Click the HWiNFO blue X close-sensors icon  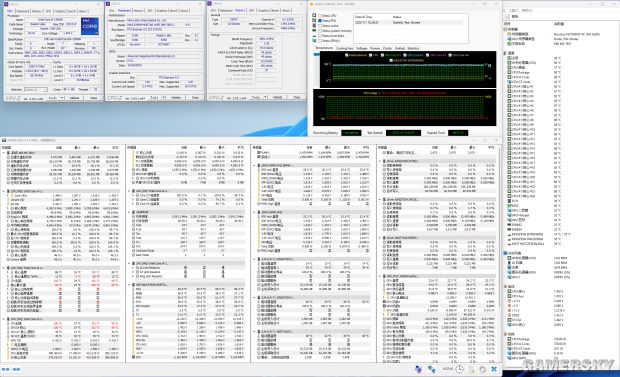(x=494, y=369)
